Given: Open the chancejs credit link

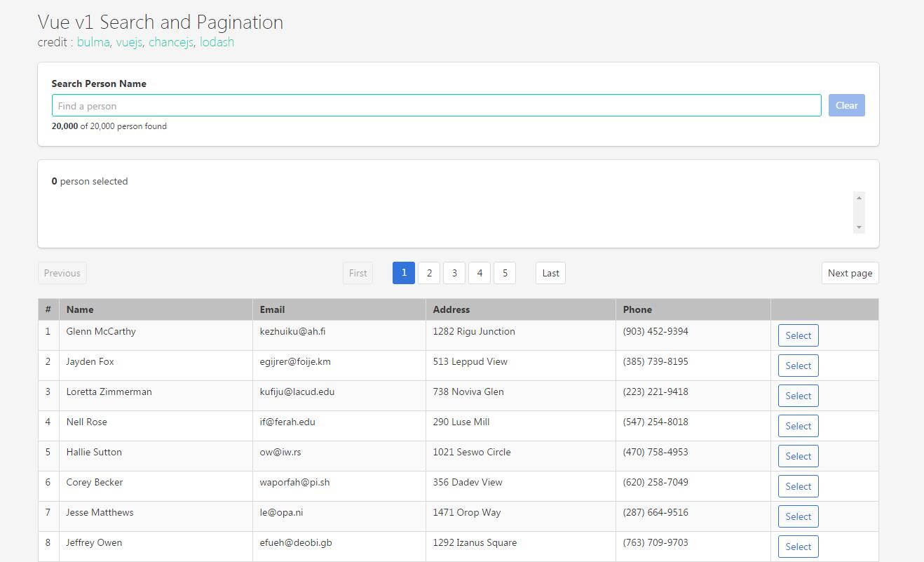Looking at the screenshot, I should (170, 42).
